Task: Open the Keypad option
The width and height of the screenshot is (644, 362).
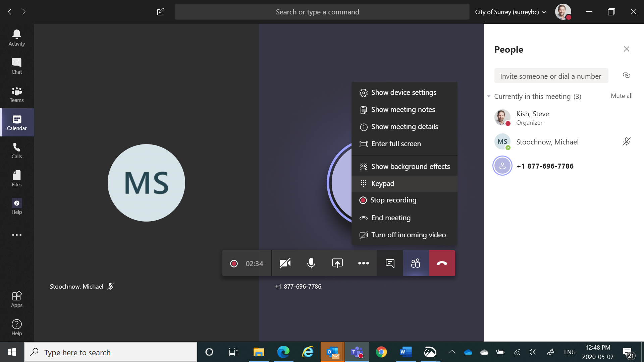Action: (x=405, y=184)
